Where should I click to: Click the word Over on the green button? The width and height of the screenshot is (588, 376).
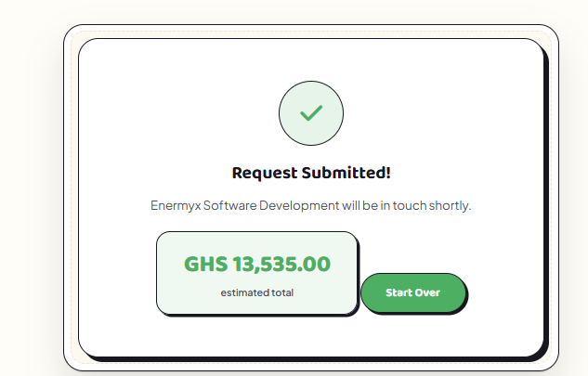tap(428, 292)
